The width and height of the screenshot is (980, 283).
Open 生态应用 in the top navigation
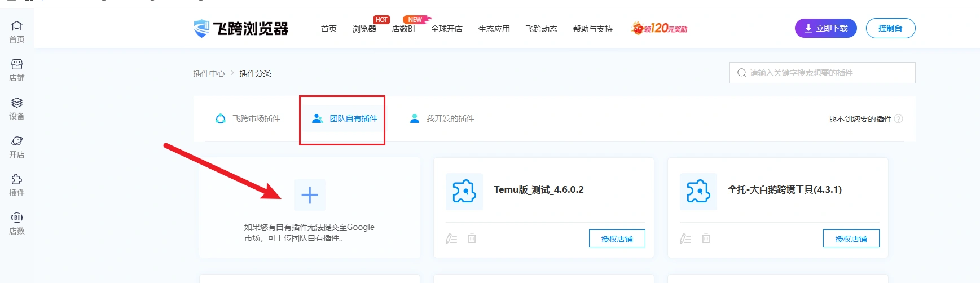click(x=494, y=29)
